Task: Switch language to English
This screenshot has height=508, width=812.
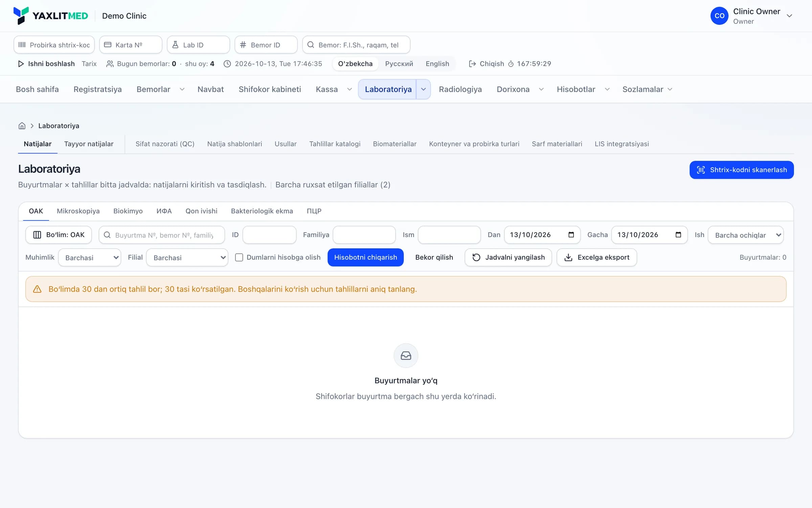Action: tap(437, 64)
